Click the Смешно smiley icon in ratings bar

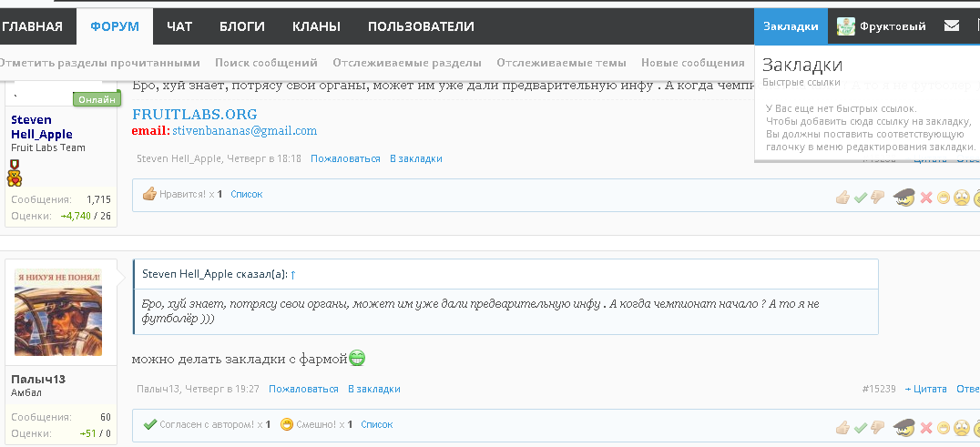pos(287,424)
